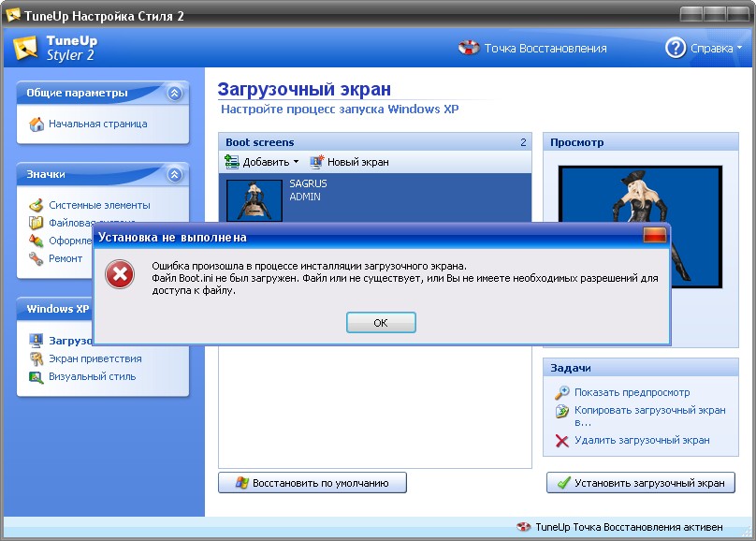This screenshot has height=541, width=756.
Task: Select the Ремонт wrench icon
Action: pyautogui.click(x=36, y=258)
